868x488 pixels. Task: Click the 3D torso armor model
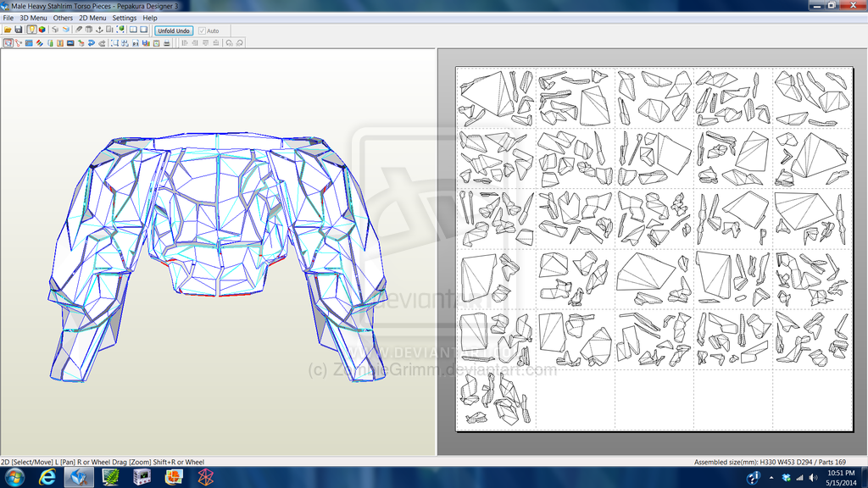click(217, 256)
